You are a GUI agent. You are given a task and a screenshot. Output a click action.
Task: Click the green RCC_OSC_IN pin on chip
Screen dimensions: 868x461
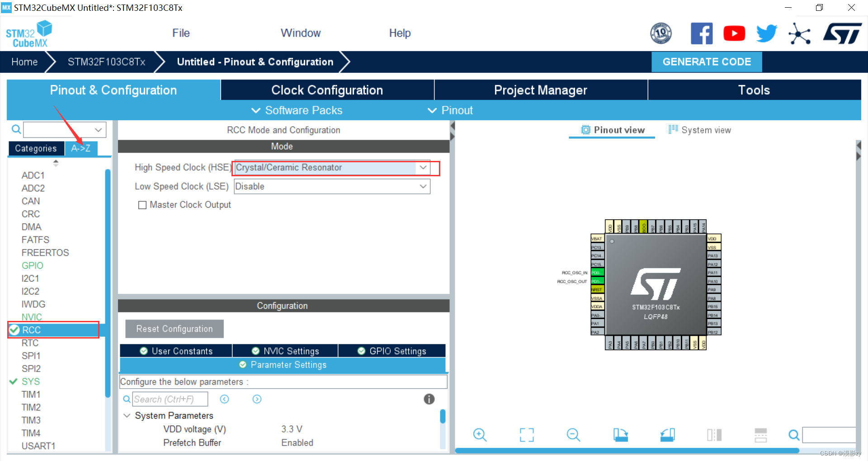597,273
